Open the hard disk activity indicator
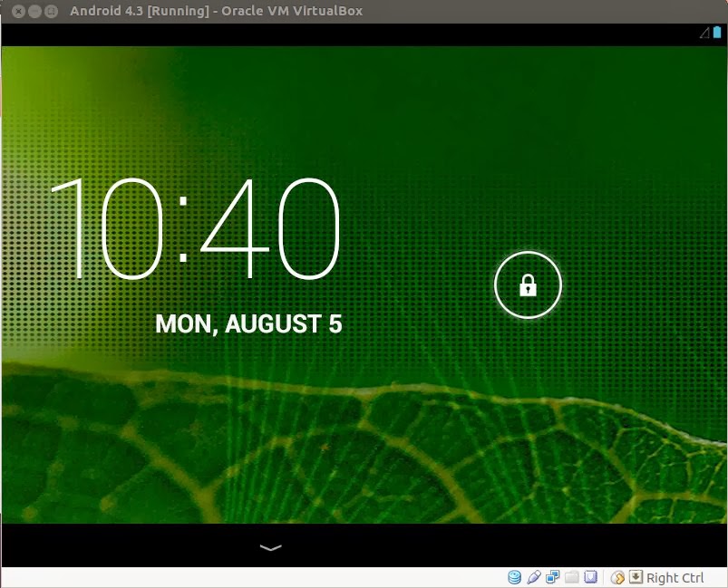This screenshot has width=728, height=588. (515, 578)
